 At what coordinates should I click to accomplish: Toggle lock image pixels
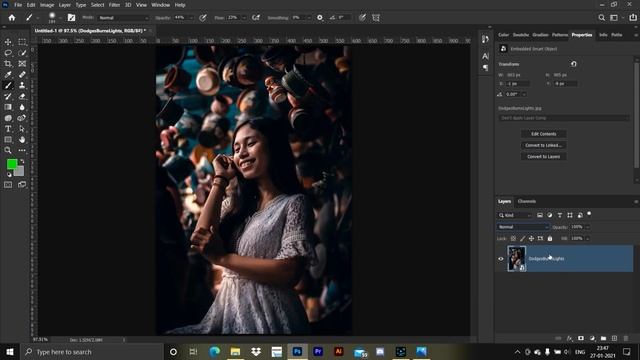(522, 238)
